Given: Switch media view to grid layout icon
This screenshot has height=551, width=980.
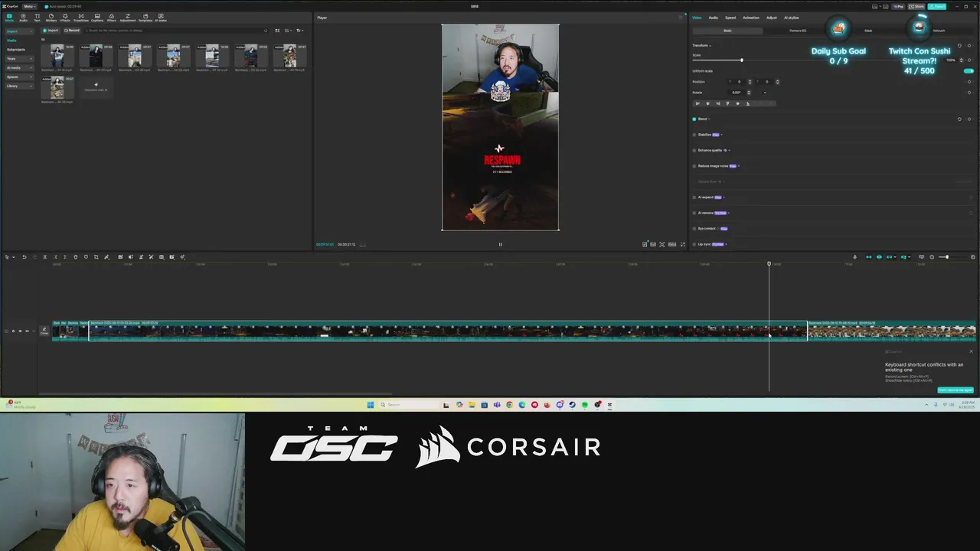Looking at the screenshot, I should [277, 31].
